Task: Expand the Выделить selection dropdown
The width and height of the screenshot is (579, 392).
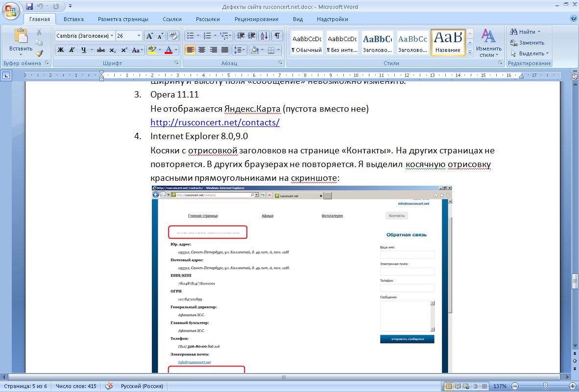Action: tap(530, 53)
